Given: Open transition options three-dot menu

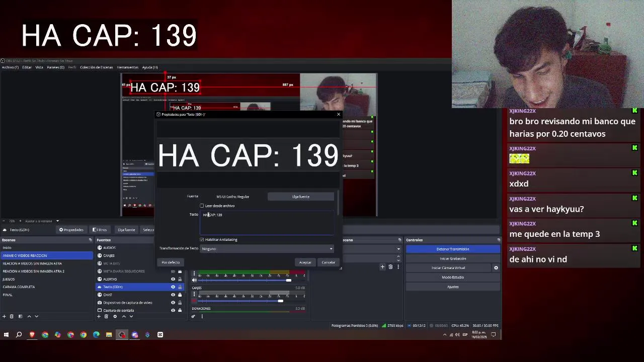Looking at the screenshot, I should [398, 267].
